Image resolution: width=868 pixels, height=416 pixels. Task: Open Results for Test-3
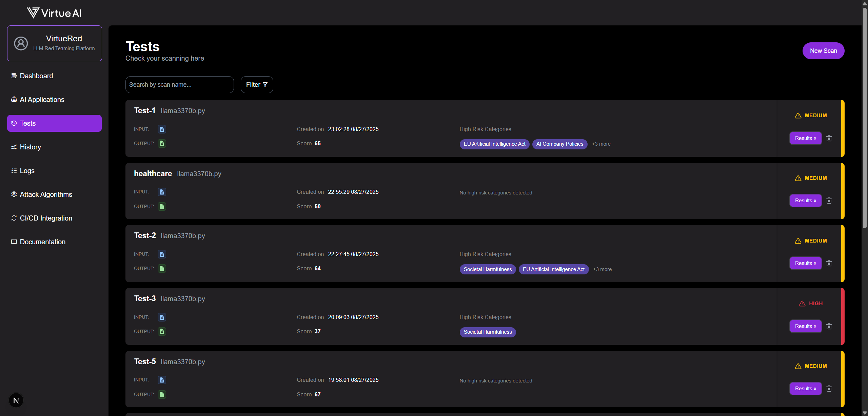[806, 326]
